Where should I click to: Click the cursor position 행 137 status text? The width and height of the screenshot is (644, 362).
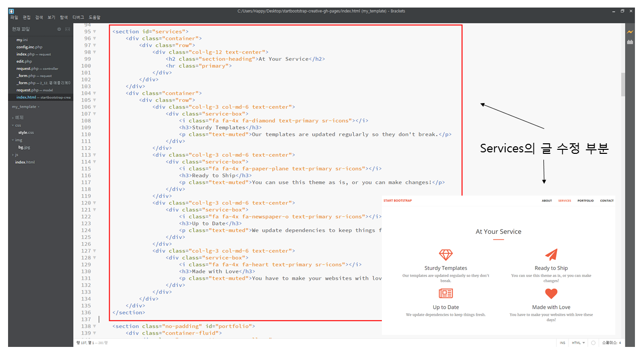click(85, 343)
